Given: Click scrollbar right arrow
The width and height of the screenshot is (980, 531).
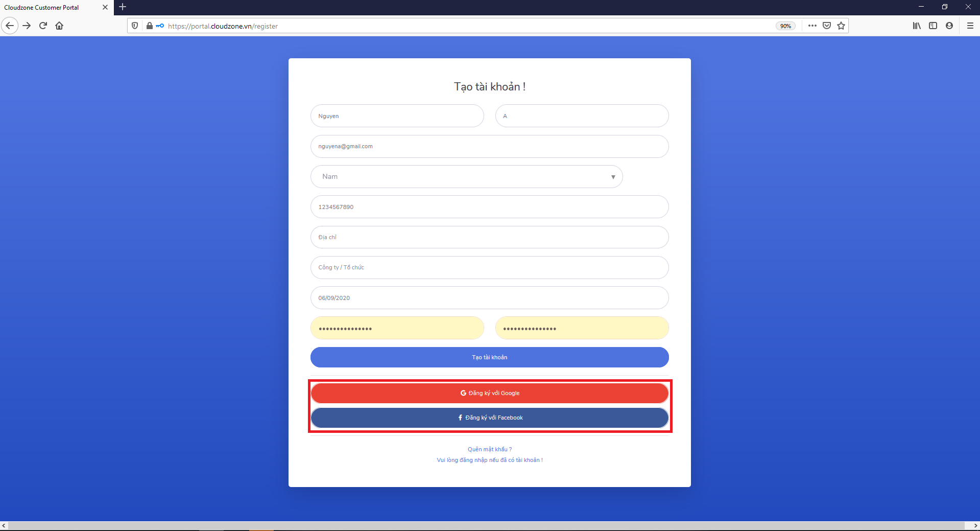Looking at the screenshot, I should point(975,525).
